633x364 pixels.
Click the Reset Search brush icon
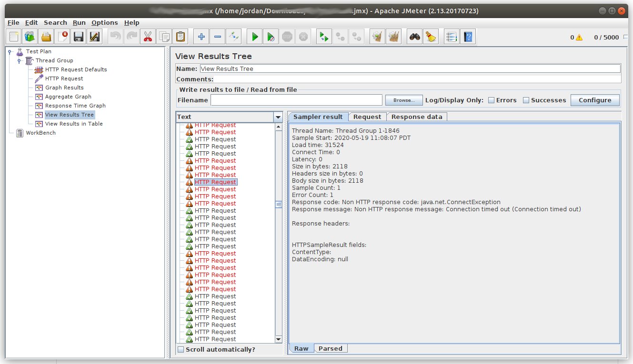[x=431, y=37]
